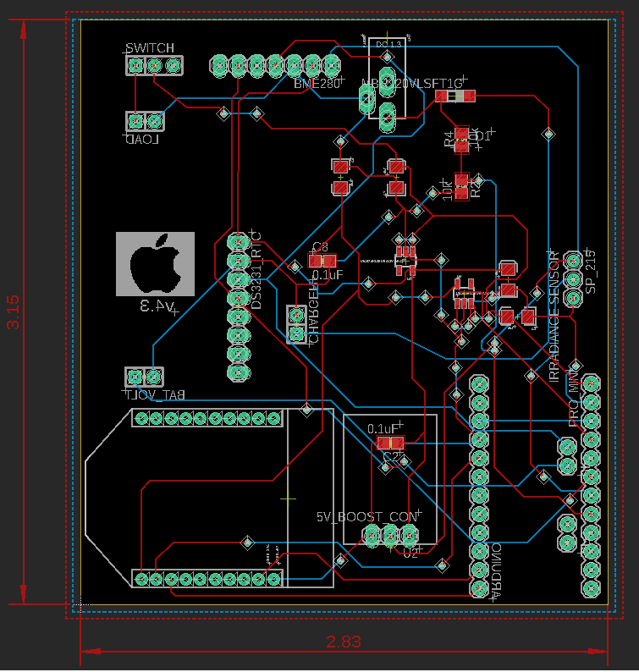The image size is (639, 672).
Task: Click the DC 1.3 jack label
Action: tap(388, 45)
